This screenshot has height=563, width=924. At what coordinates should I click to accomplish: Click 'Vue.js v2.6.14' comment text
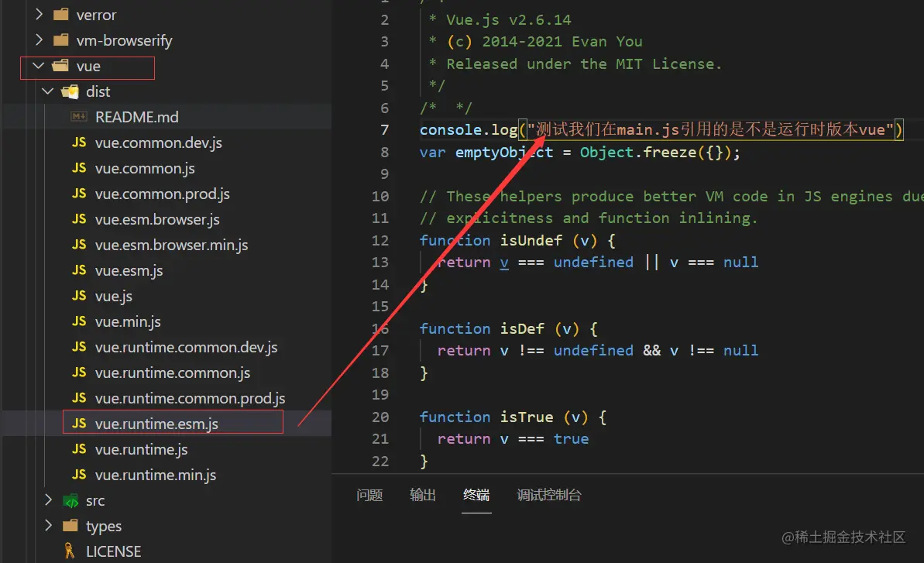[x=509, y=19]
